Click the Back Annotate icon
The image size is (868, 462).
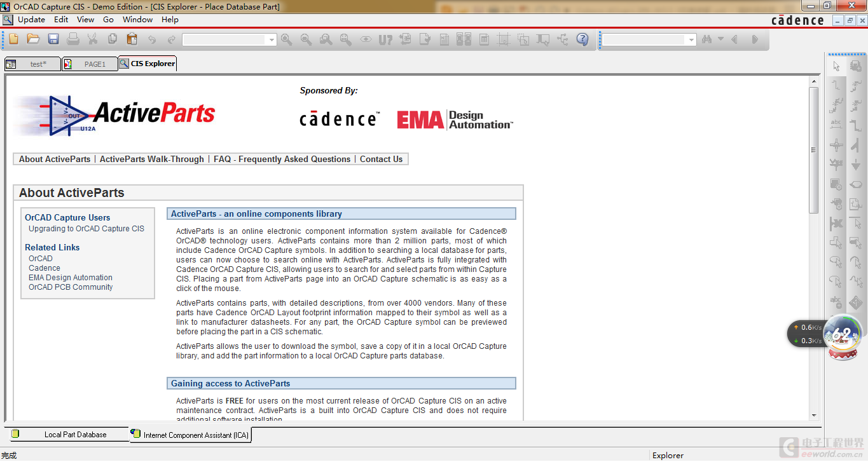[x=405, y=39]
